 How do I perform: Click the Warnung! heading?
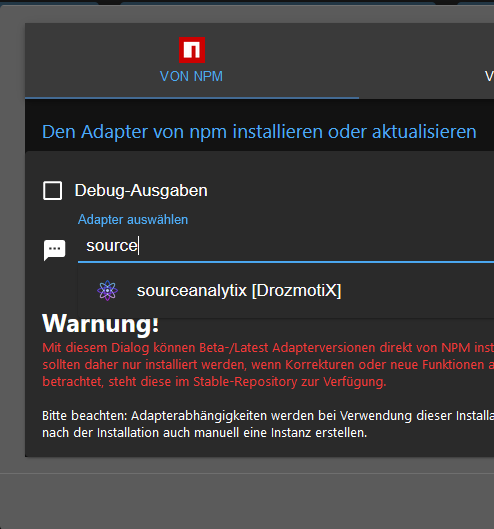point(100,324)
